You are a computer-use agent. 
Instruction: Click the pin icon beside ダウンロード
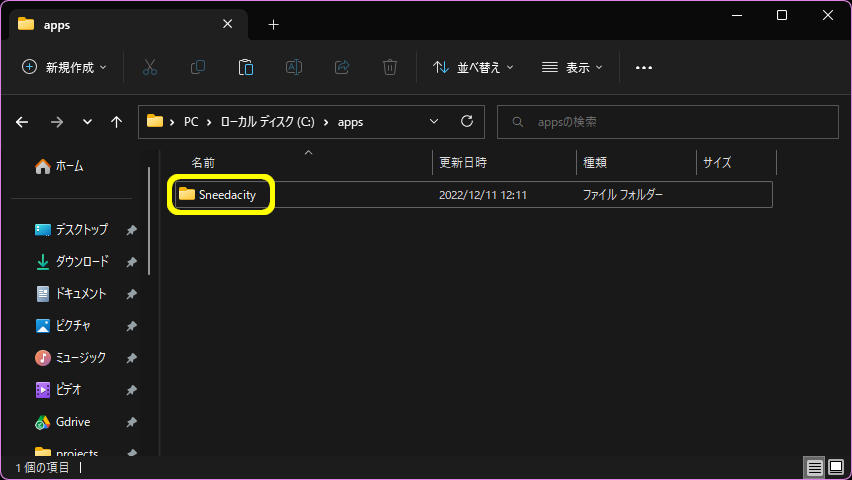click(x=131, y=263)
